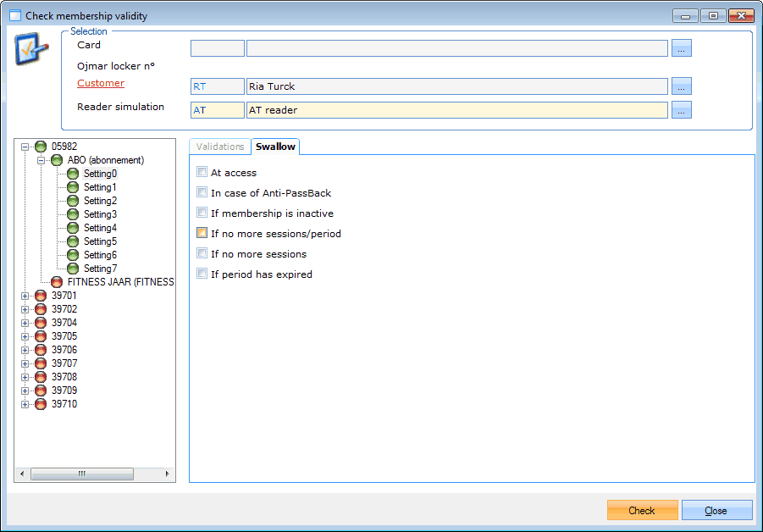763x532 pixels.
Task: Expand the 39710 tree node
Action: [25, 404]
